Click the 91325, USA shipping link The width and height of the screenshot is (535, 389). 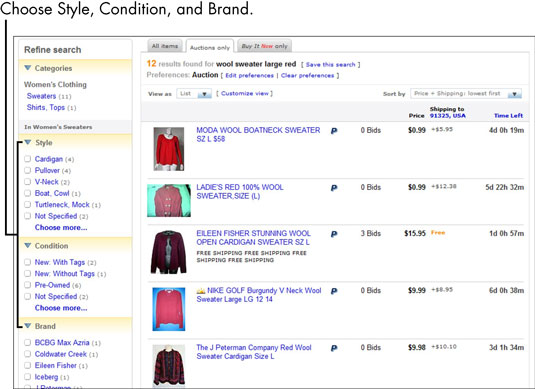point(447,116)
